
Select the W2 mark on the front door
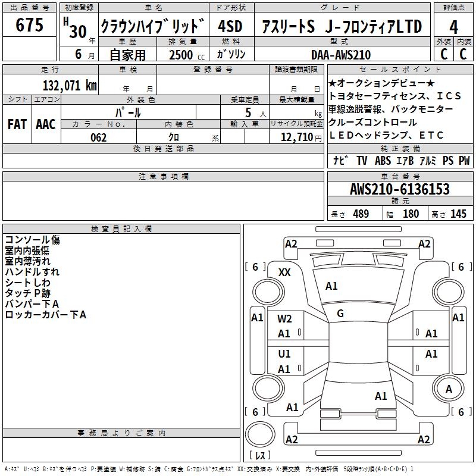[285, 319]
